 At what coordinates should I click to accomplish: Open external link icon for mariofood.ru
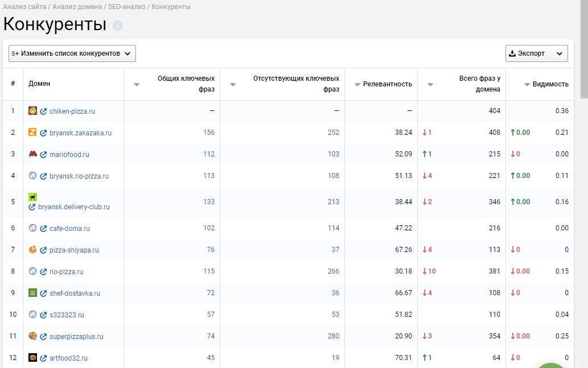click(x=43, y=155)
